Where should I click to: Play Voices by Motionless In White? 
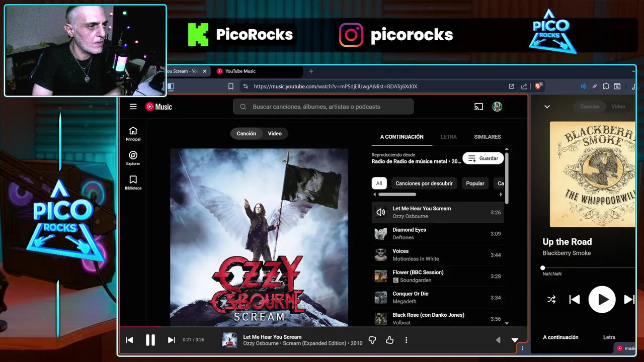click(x=437, y=255)
